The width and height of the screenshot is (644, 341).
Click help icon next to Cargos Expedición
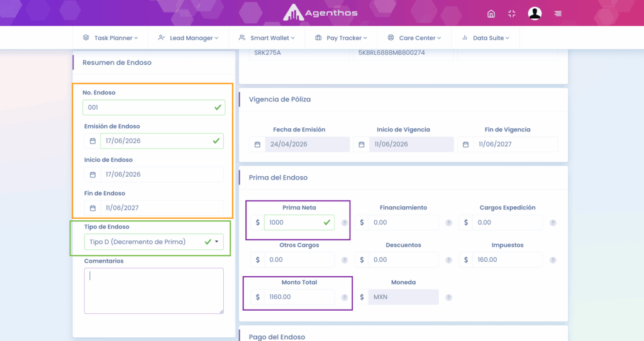point(553,223)
